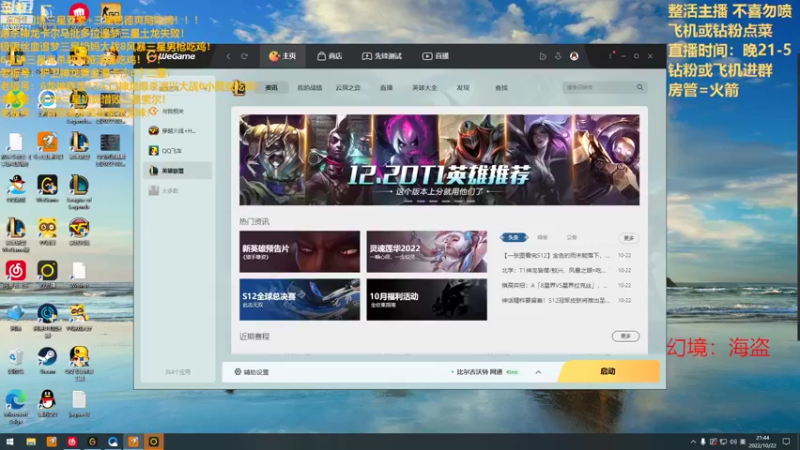Open the 商店 store tab
Viewport: 800px width, 450px height.
pos(330,56)
